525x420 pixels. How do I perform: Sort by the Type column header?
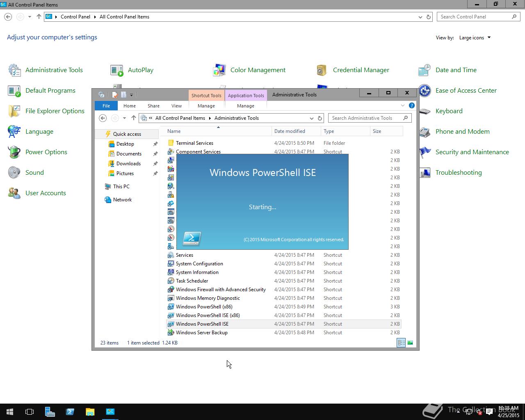[345, 131]
